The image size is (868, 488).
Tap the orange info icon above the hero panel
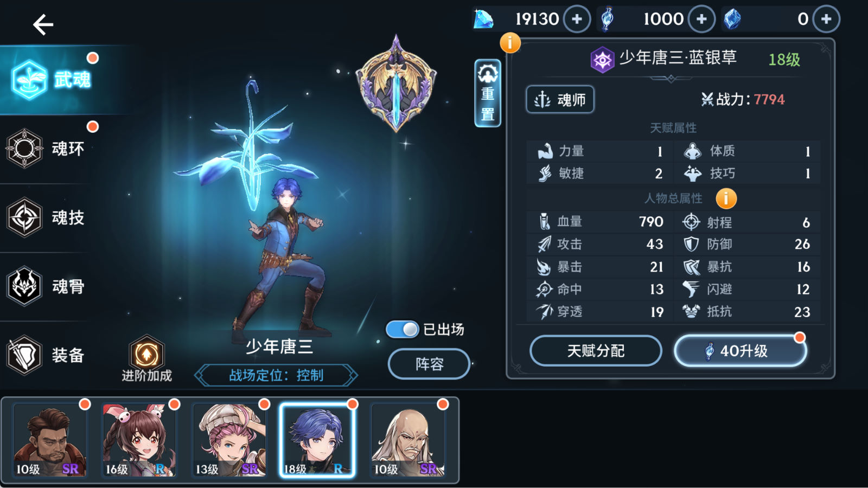pyautogui.click(x=510, y=42)
